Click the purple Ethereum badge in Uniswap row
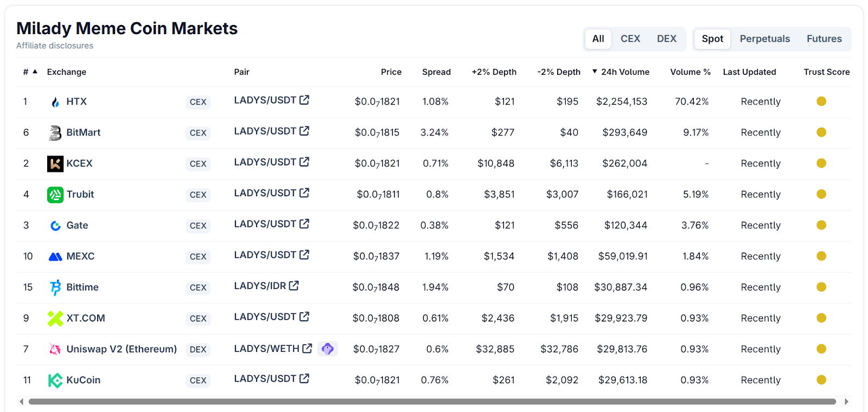 pos(328,349)
